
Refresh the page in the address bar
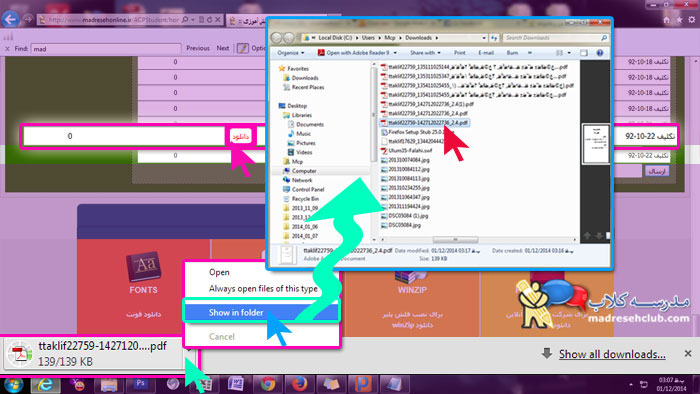click(209, 20)
